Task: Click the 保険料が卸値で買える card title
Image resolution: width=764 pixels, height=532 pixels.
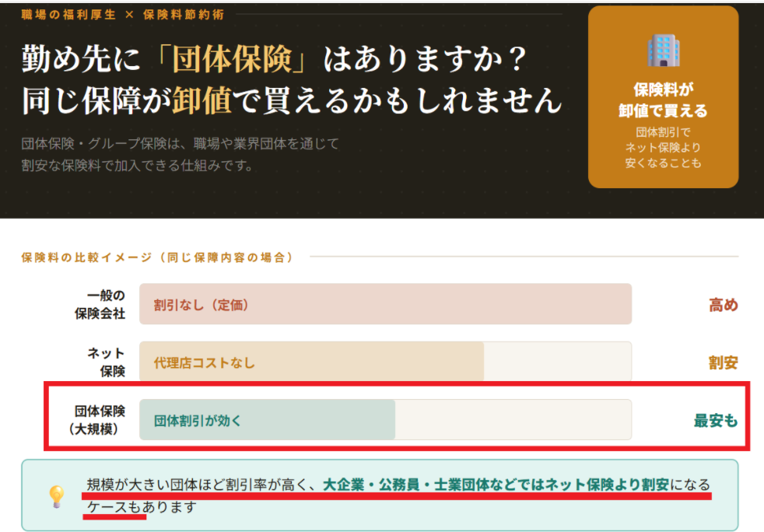Action: (x=663, y=100)
